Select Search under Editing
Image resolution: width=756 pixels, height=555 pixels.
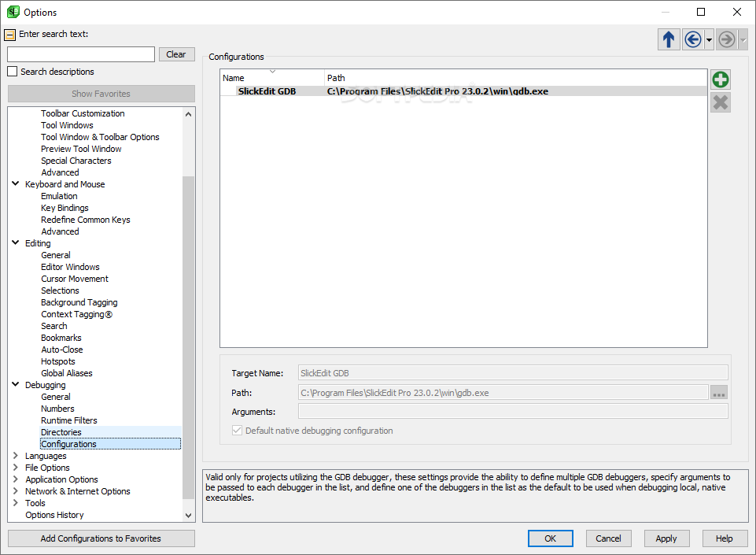pyautogui.click(x=54, y=326)
